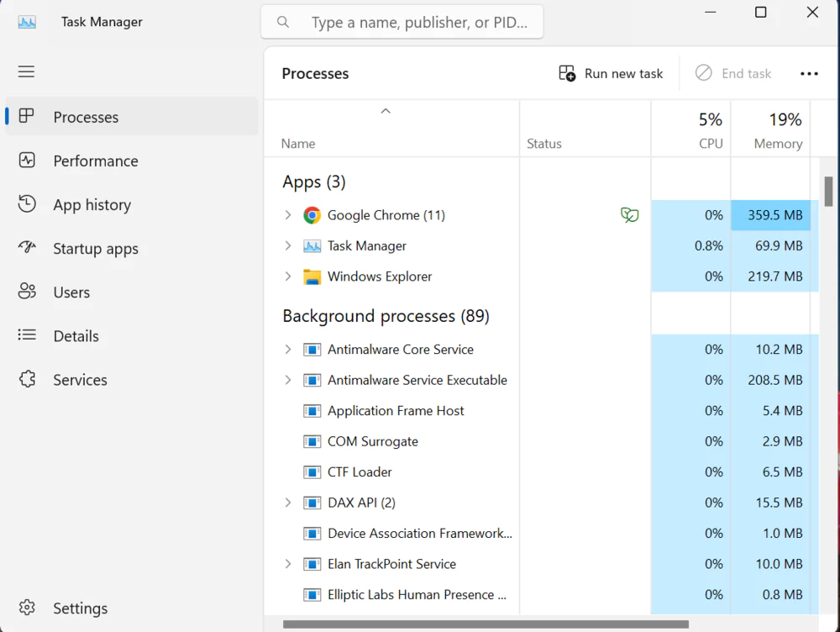The height and width of the screenshot is (632, 840).
Task: Click the Run new task icon
Action: [x=567, y=73]
